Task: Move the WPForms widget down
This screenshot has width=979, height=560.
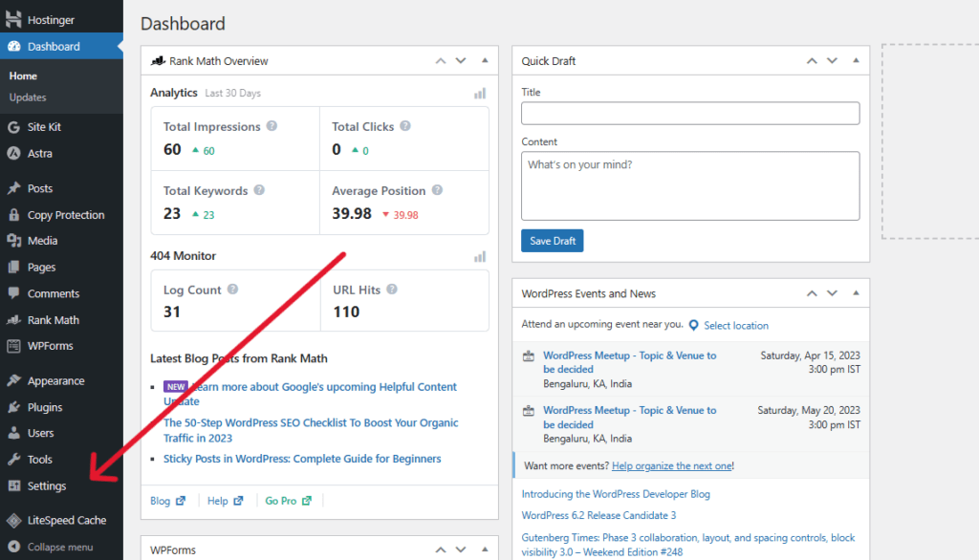Action: pos(461,549)
